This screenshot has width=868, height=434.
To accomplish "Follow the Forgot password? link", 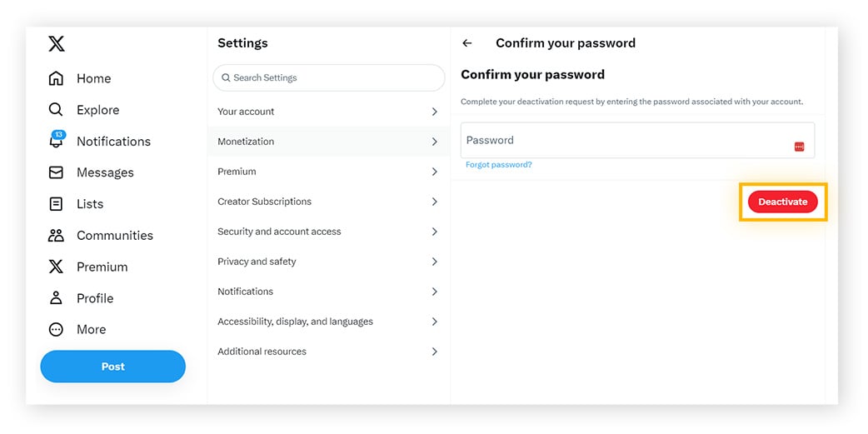I will pyautogui.click(x=498, y=165).
